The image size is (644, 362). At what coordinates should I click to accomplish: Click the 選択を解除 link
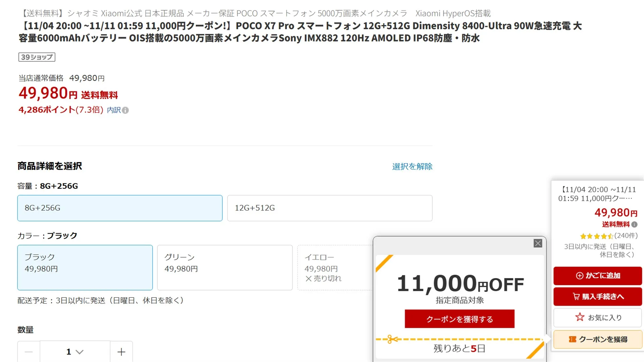[x=412, y=167]
